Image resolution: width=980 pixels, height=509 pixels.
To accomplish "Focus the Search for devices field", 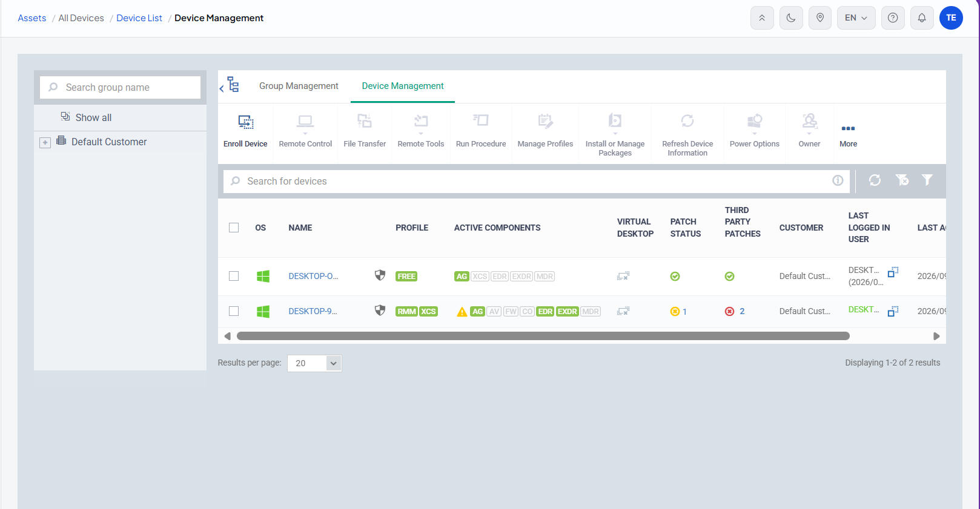I will tap(536, 181).
